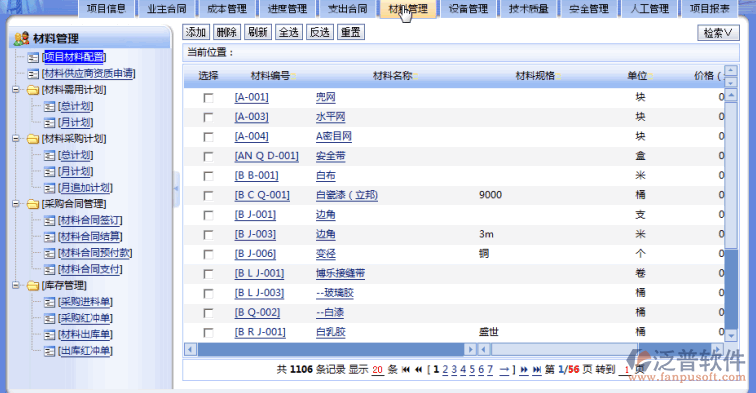The height and width of the screenshot is (393, 756).
Task: Go to first page pagination icon
Action: [x=406, y=370]
